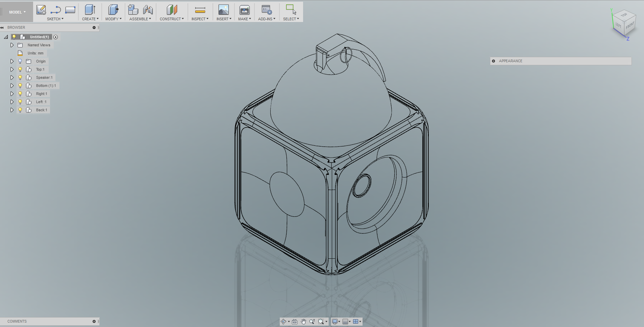The image size is (644, 327).
Task: Open the MODIFY menu
Action: click(113, 19)
